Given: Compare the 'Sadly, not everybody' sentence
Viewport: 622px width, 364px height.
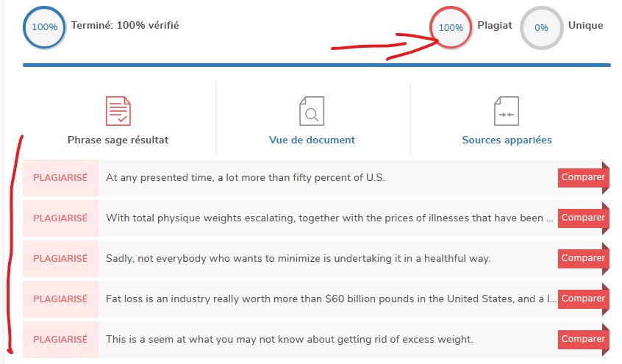Looking at the screenshot, I should 582,258.
